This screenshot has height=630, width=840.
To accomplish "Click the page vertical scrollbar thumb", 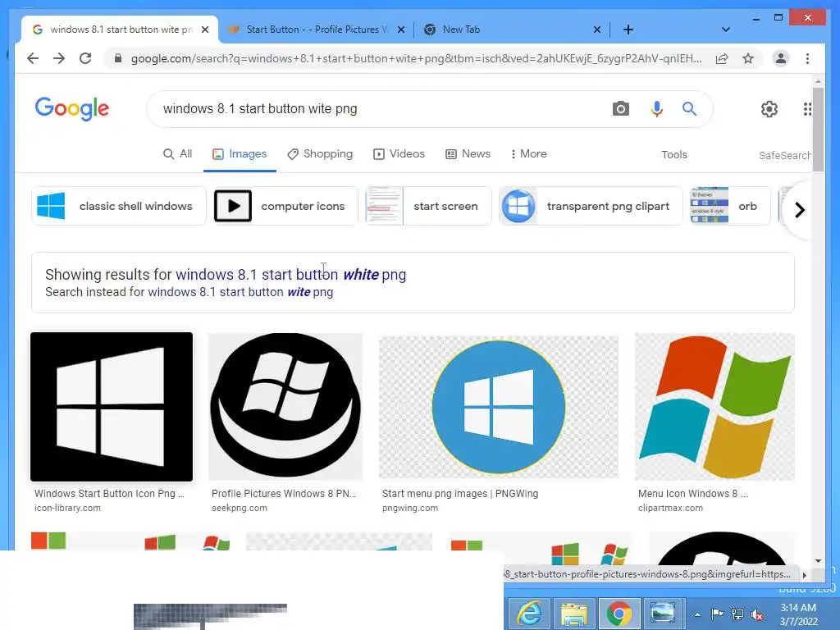I will point(818,130).
